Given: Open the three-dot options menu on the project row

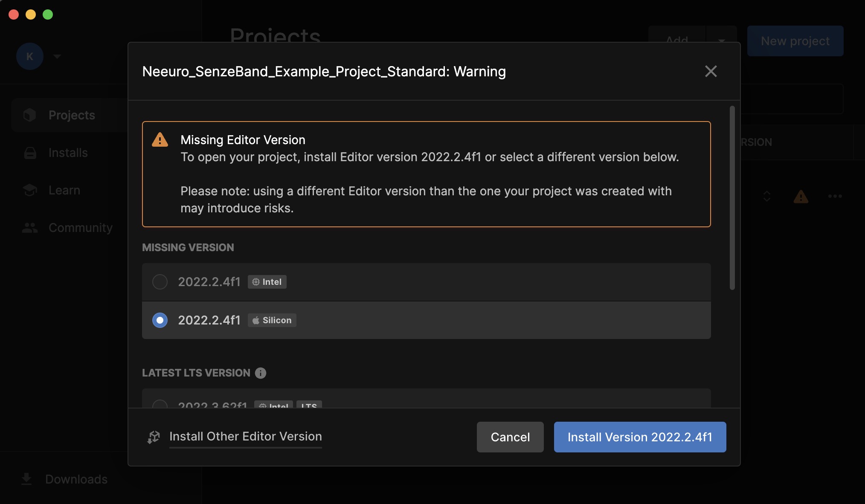Looking at the screenshot, I should [x=835, y=197].
